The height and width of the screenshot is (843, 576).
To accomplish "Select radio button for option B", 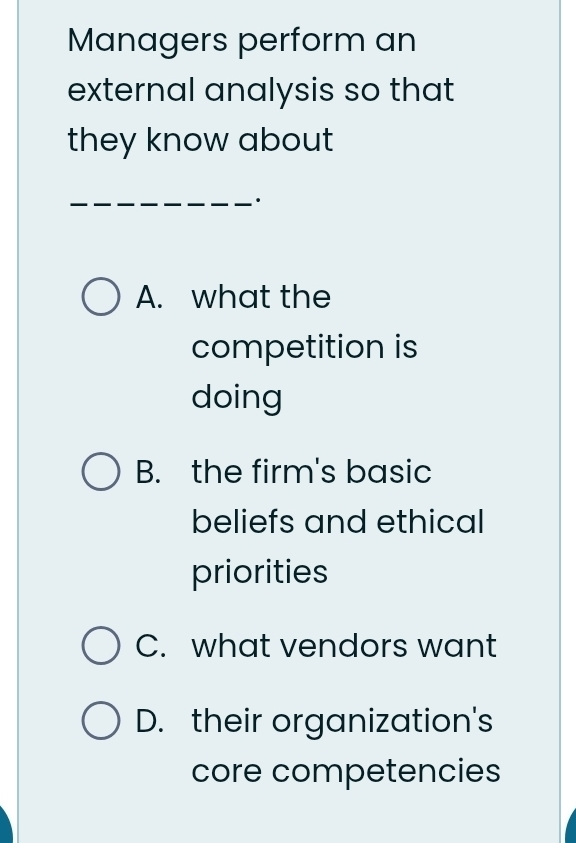I will coord(101,471).
